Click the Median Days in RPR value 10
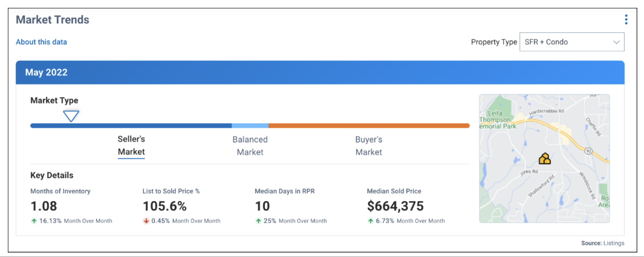 tap(262, 206)
